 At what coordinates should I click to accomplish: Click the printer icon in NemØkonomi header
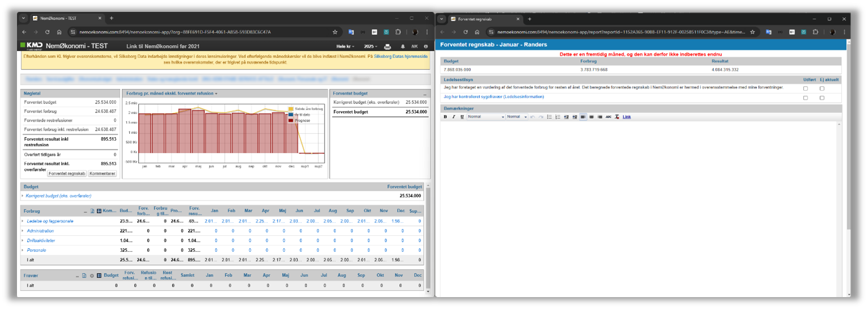tap(388, 46)
